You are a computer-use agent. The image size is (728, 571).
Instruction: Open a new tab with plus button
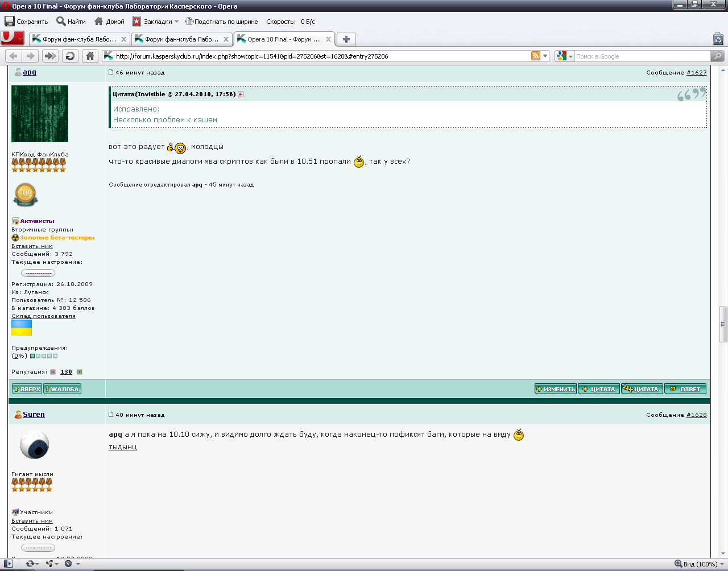[x=346, y=39]
